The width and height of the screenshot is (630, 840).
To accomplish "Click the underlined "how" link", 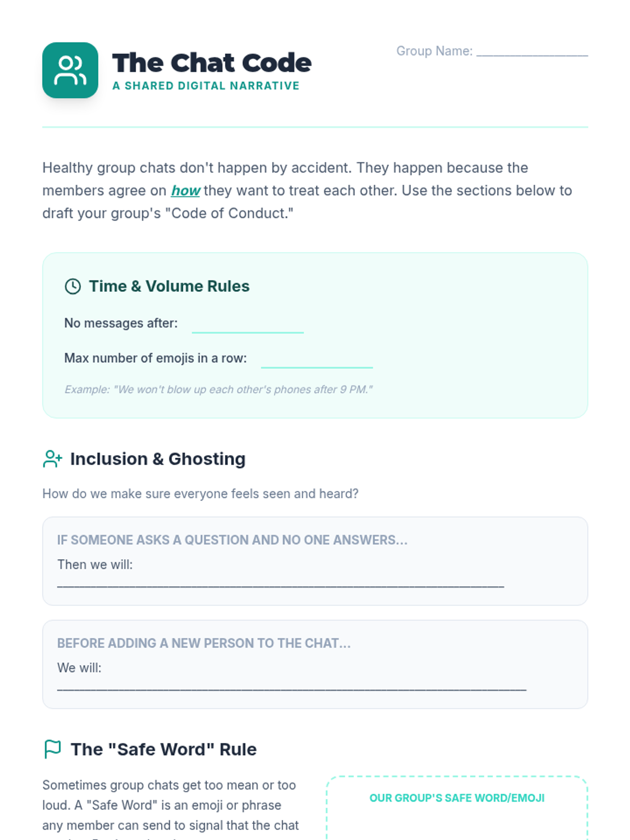I will (185, 191).
